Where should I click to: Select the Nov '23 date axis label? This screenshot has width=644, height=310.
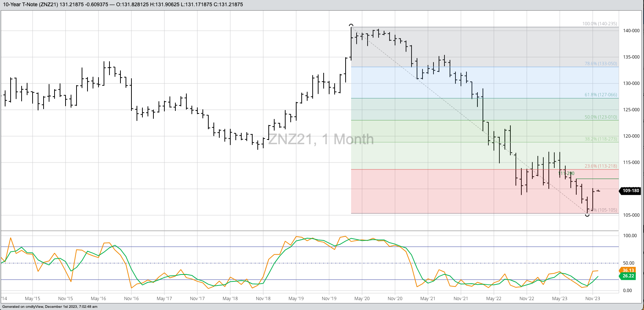(592, 299)
